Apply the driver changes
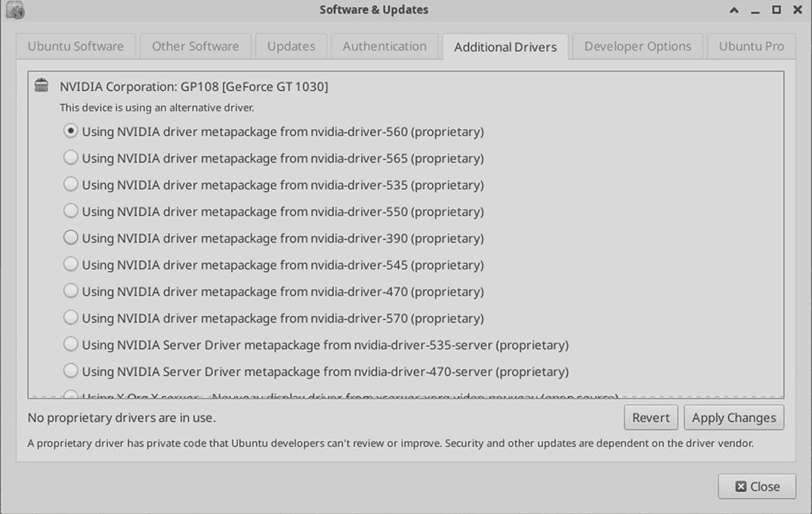This screenshot has width=812, height=514. click(x=733, y=417)
